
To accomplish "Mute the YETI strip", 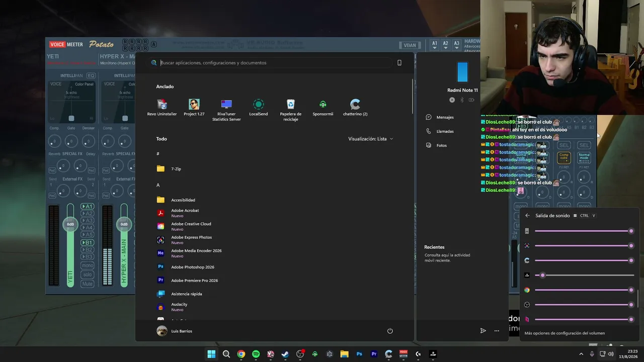I will [x=88, y=284].
